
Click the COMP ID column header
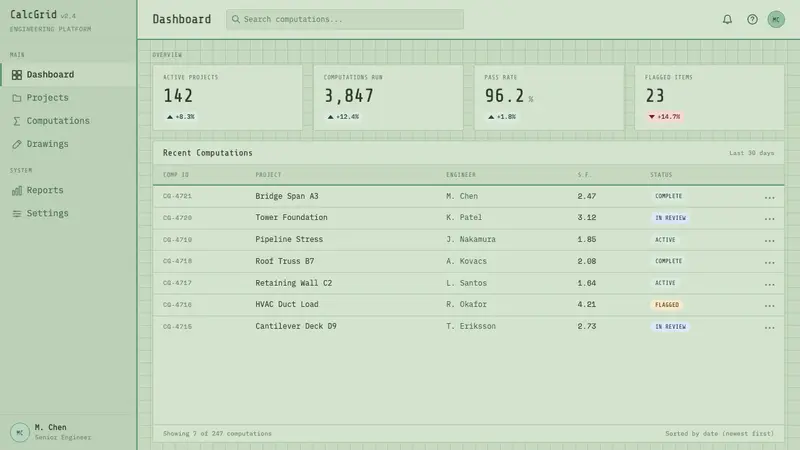[x=176, y=174]
